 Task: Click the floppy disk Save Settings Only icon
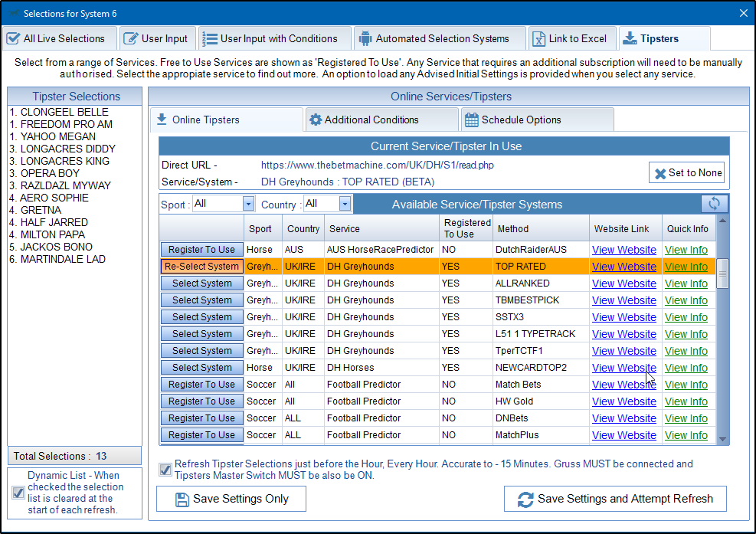pos(182,500)
